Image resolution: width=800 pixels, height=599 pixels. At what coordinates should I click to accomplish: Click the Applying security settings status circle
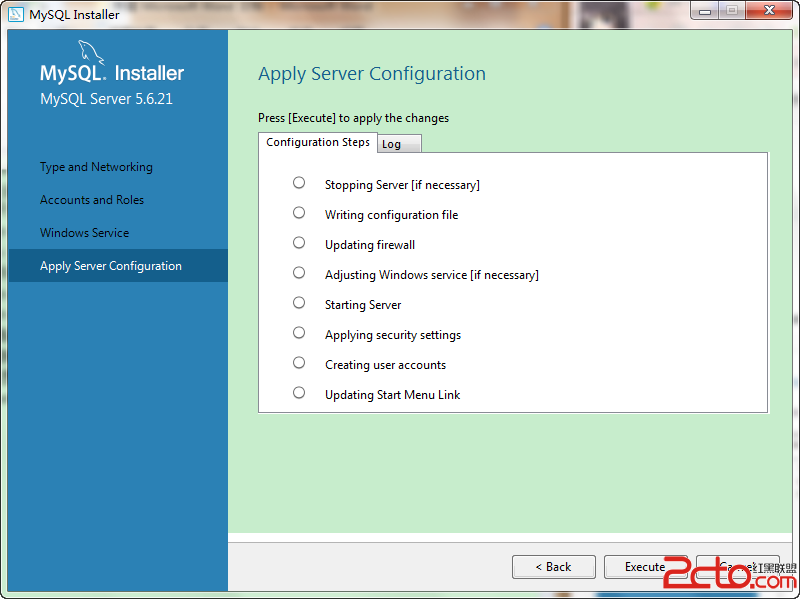pyautogui.click(x=299, y=333)
